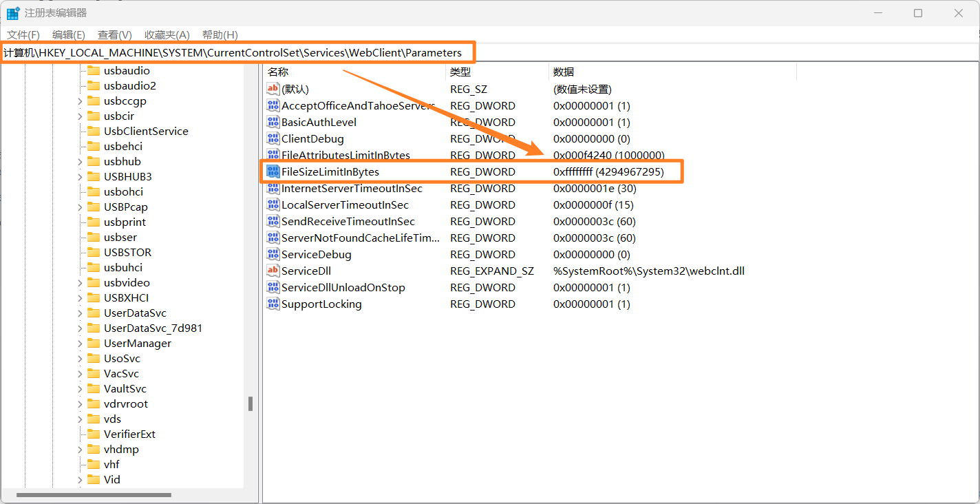Click the ServiceDllUnloadOnStop DWORD icon
The width and height of the screenshot is (980, 504).
(273, 287)
